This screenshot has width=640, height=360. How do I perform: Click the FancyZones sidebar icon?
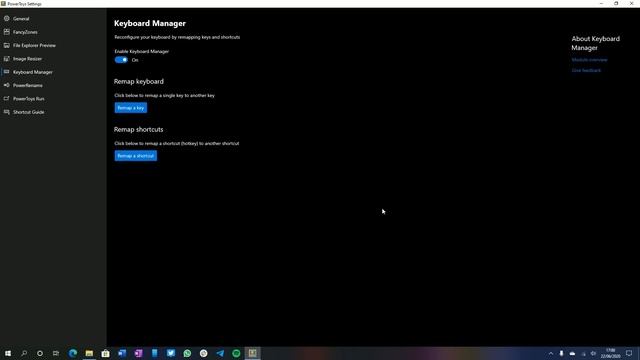click(x=7, y=32)
